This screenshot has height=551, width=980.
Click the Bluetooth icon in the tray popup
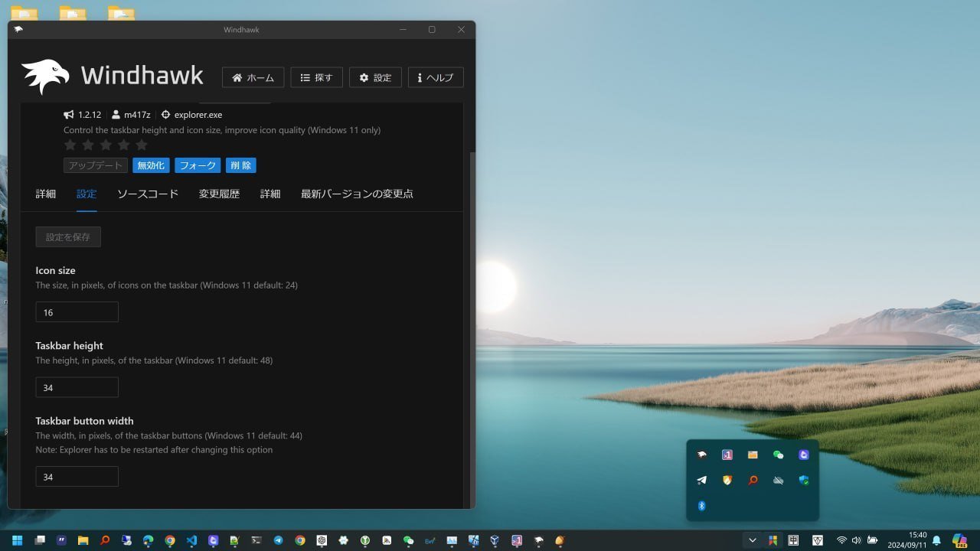click(x=701, y=505)
